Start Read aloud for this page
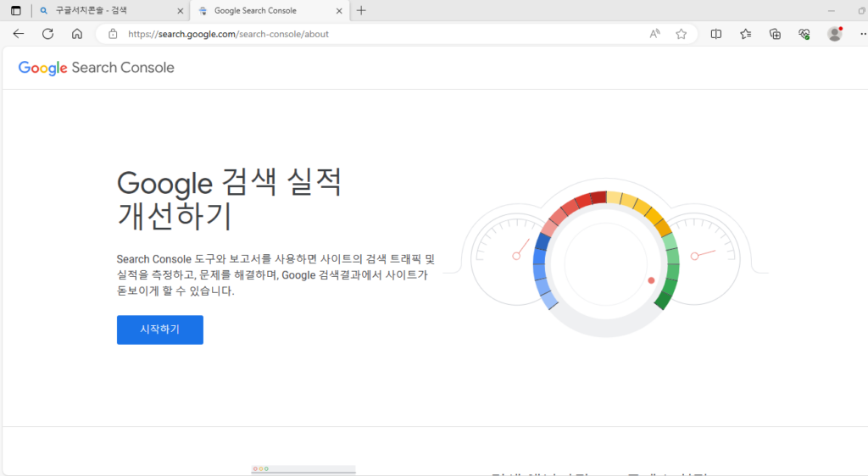The height and width of the screenshot is (476, 868). pos(655,34)
